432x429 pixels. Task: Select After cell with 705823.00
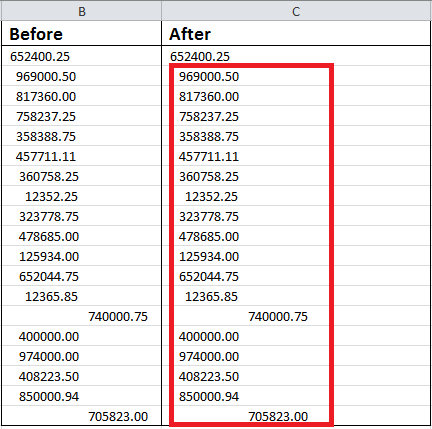coord(296,416)
